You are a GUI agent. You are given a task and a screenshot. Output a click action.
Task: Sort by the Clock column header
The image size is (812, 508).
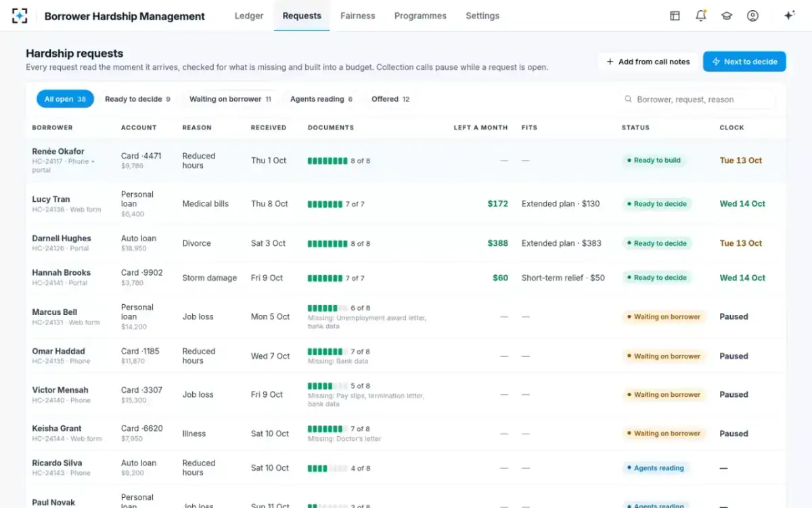[731, 127]
